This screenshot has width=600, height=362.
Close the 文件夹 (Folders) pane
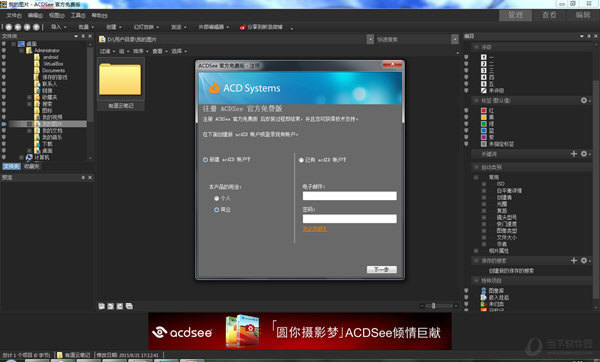tap(90, 36)
